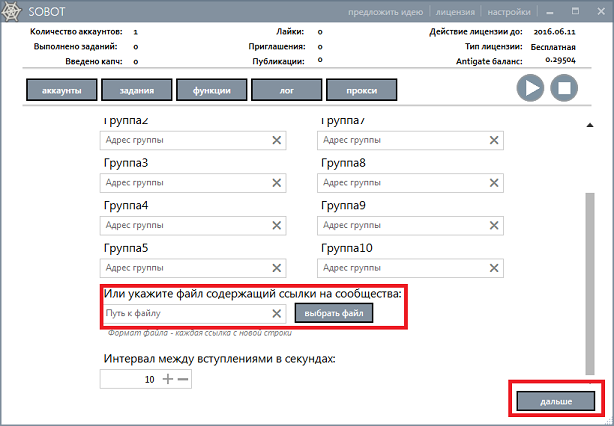Screen dimensions: 614x426
Task: Open the функции tab
Action: click(211, 91)
